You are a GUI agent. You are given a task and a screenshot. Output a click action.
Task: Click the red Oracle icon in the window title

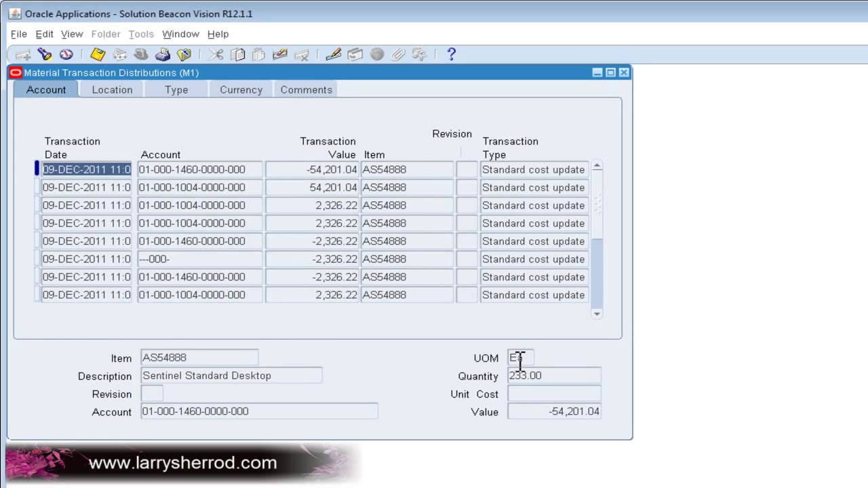click(16, 73)
